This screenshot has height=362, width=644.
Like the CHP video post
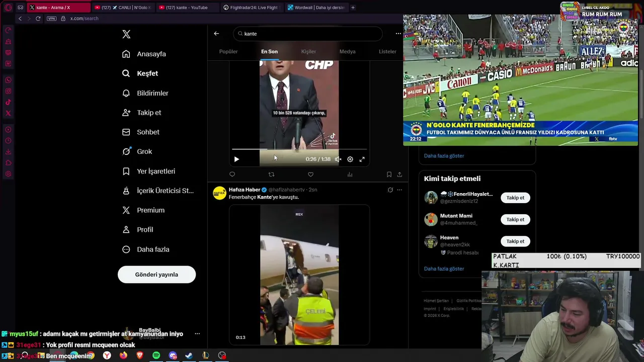(310, 174)
